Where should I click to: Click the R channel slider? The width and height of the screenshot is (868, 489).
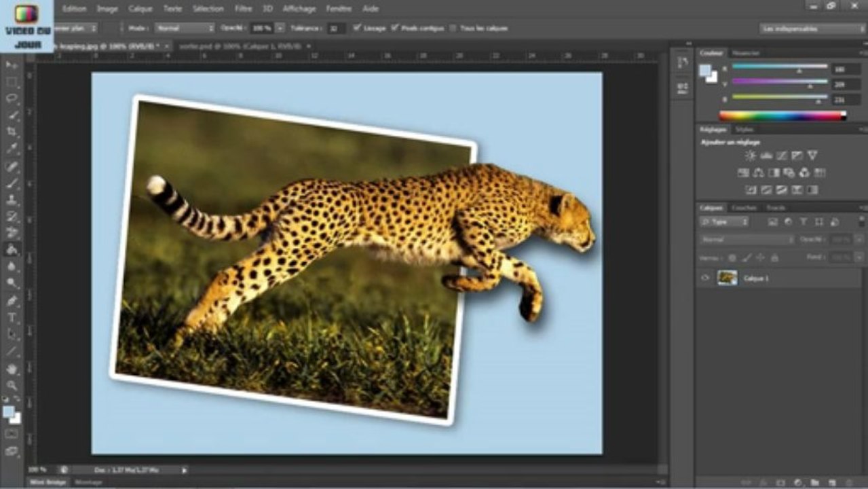coord(780,68)
